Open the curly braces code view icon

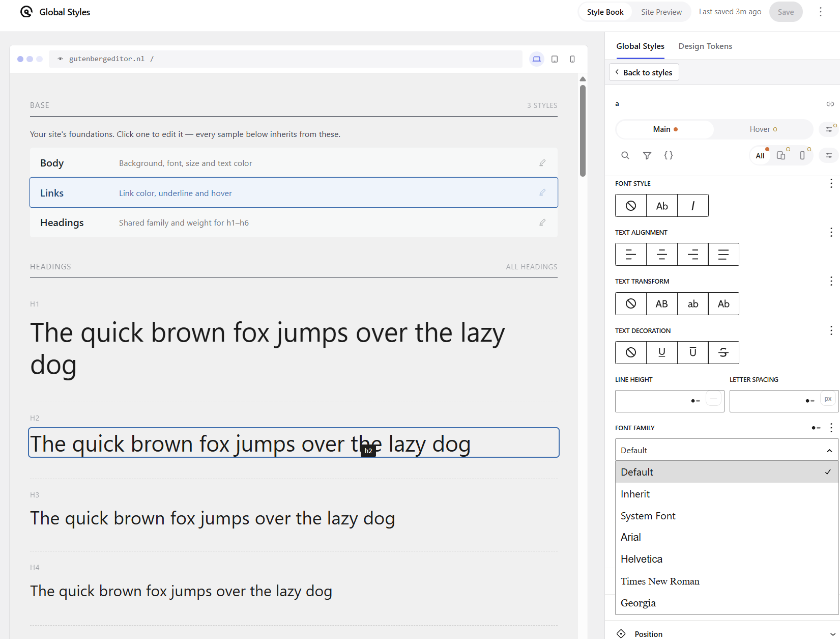(669, 155)
